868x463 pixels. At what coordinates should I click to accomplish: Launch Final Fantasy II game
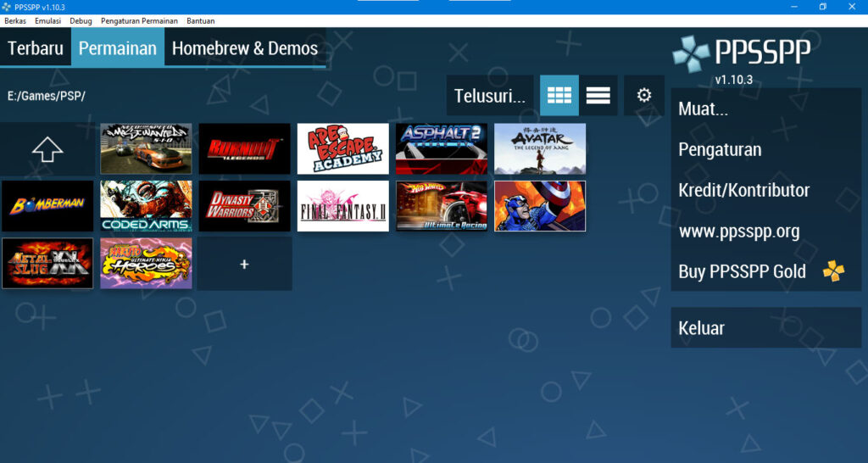pos(343,206)
